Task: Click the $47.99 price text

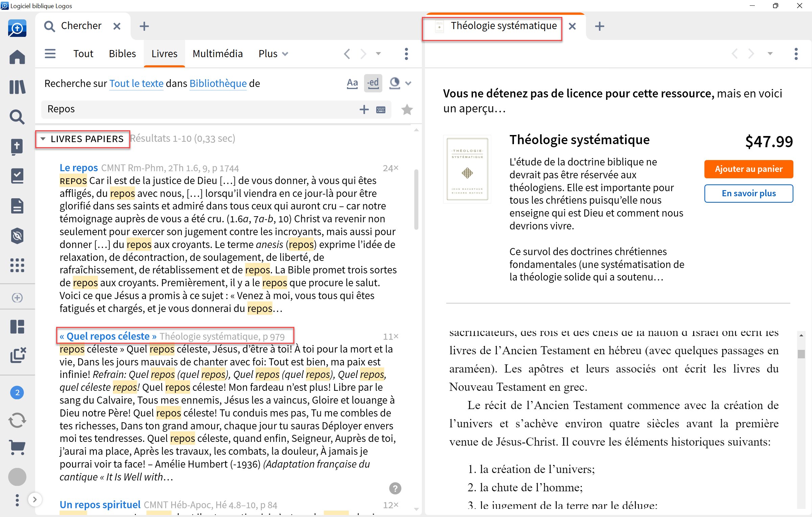Action: click(769, 141)
